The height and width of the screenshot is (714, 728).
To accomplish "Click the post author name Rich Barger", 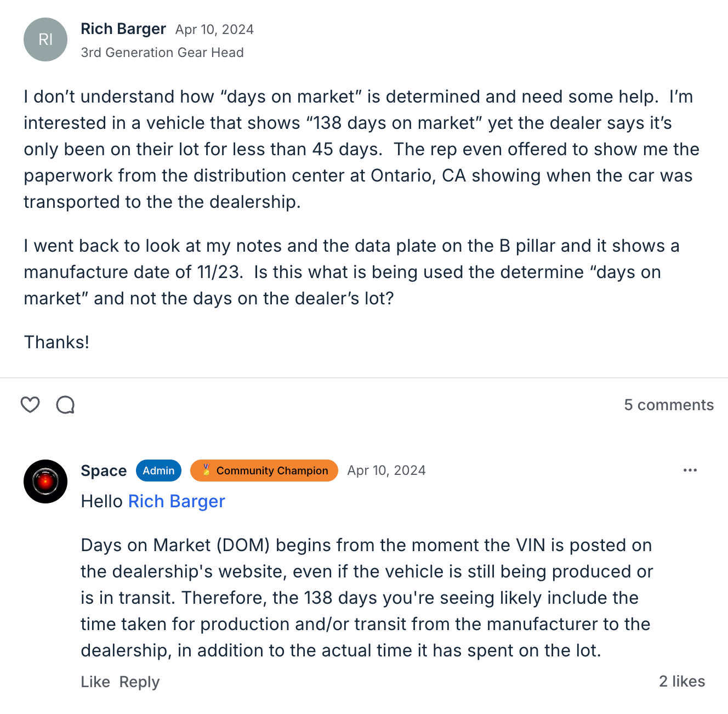I will (123, 29).
